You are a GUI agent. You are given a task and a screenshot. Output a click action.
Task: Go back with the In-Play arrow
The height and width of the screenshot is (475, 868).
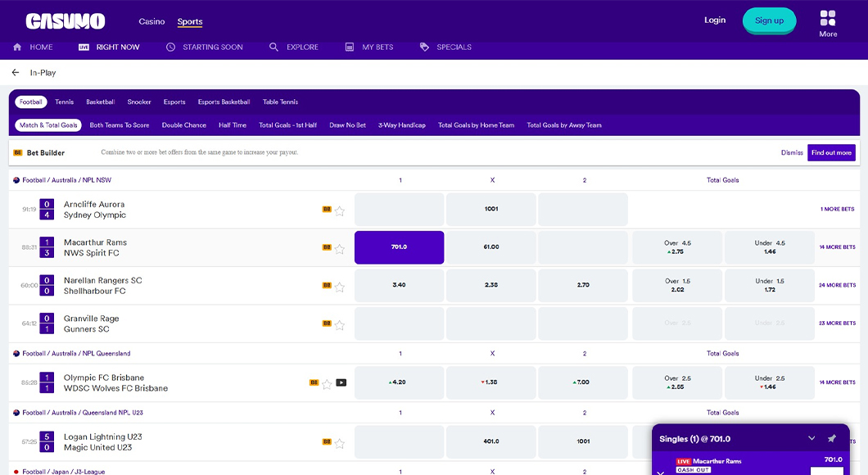[16, 73]
